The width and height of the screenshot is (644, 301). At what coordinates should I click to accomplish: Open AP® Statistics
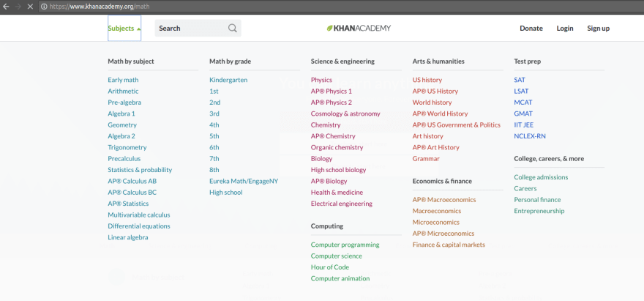128,204
